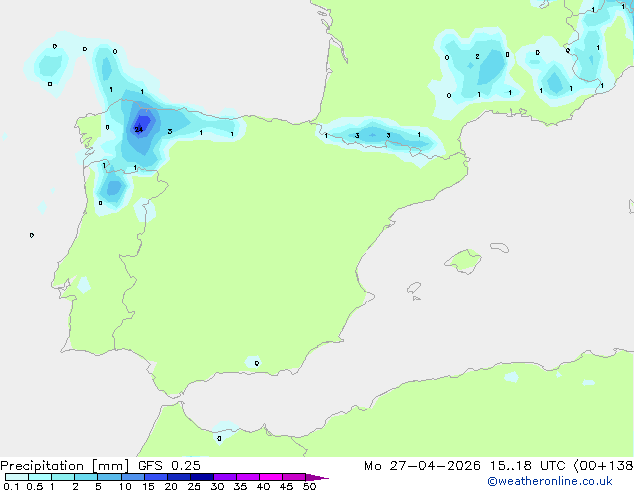Select the 25–30 mm dark navy legend swatch

(x=202, y=477)
